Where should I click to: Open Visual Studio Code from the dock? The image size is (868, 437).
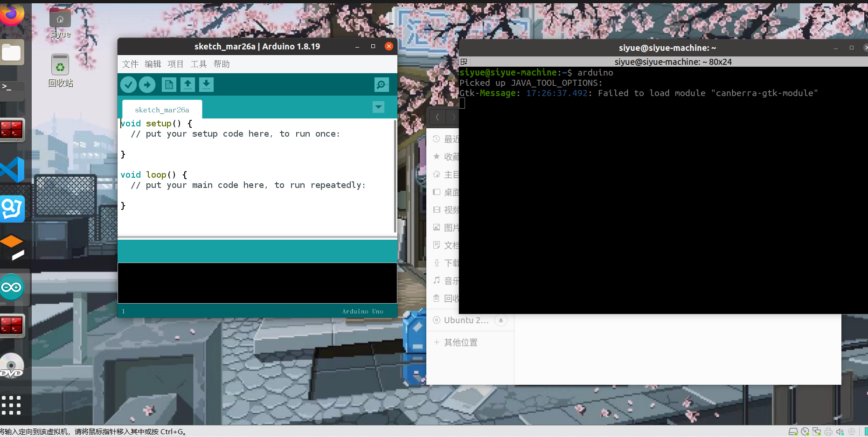point(12,169)
